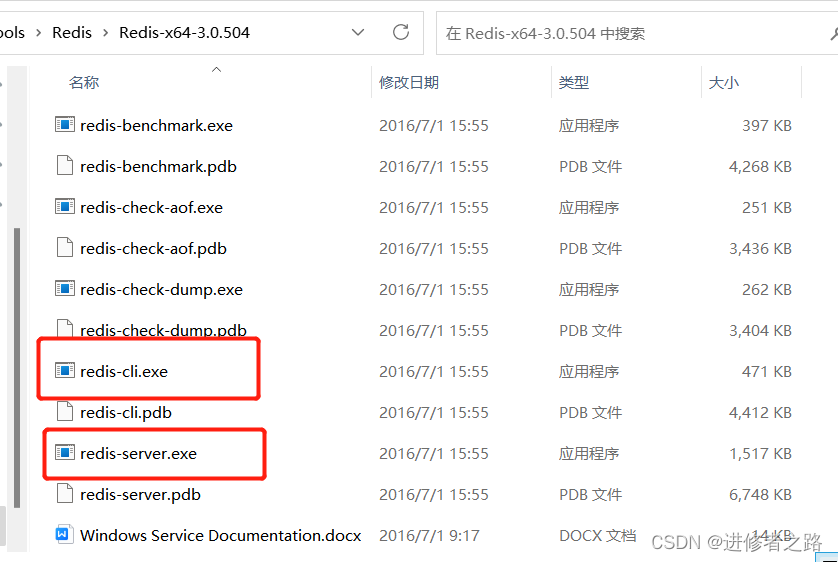The height and width of the screenshot is (562, 838).
Task: Click the 397 KB size value
Action: (766, 126)
